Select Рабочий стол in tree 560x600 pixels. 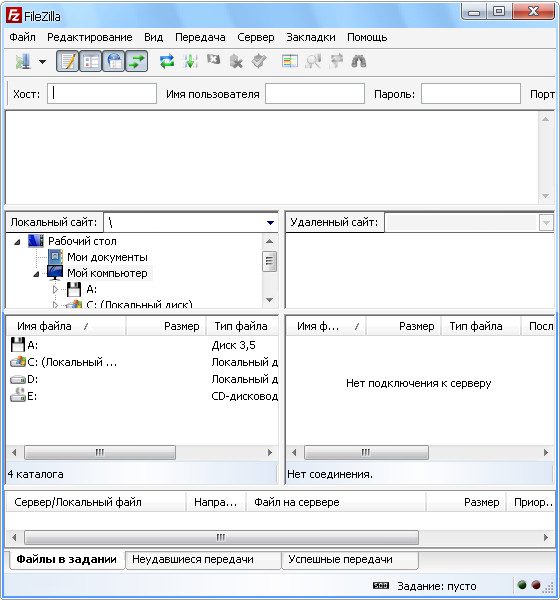pos(82,241)
